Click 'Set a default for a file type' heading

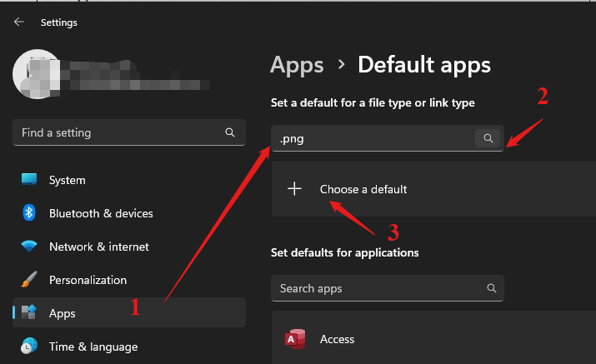coord(373,103)
